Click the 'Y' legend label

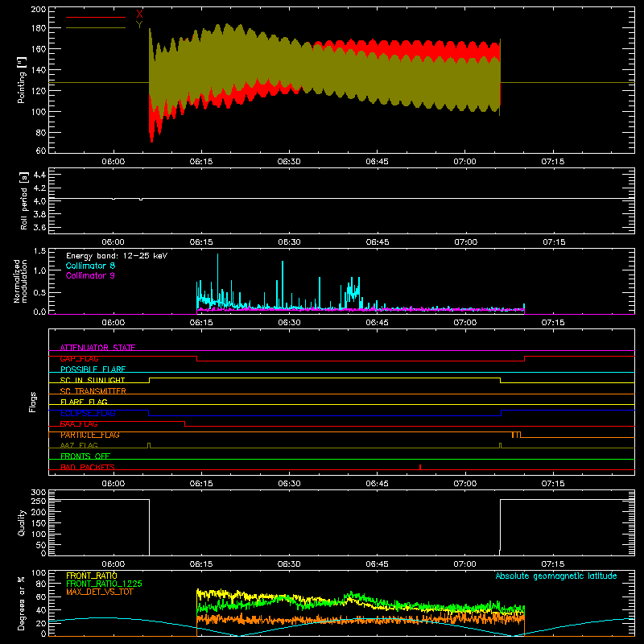[x=139, y=25]
